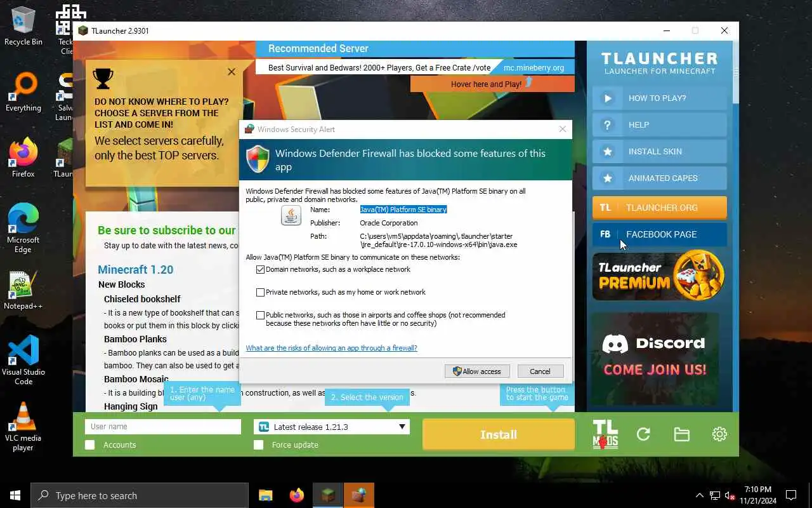
Task: Enable Force update checkbox
Action: pyautogui.click(x=258, y=445)
